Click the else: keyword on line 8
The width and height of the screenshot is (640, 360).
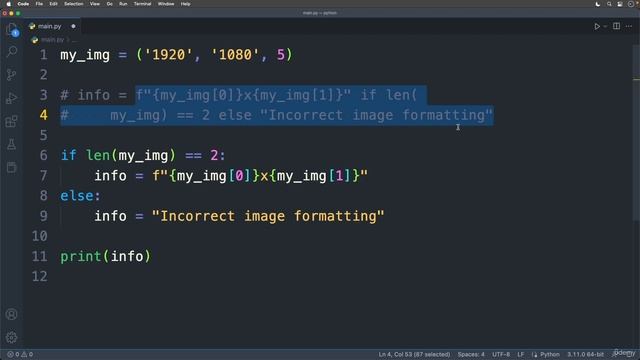[80, 196]
